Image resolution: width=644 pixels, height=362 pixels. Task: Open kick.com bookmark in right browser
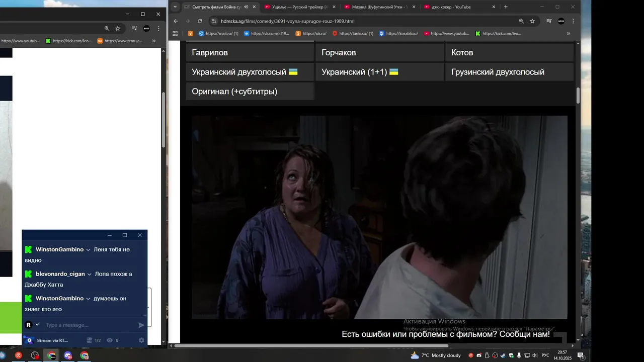coord(498,34)
